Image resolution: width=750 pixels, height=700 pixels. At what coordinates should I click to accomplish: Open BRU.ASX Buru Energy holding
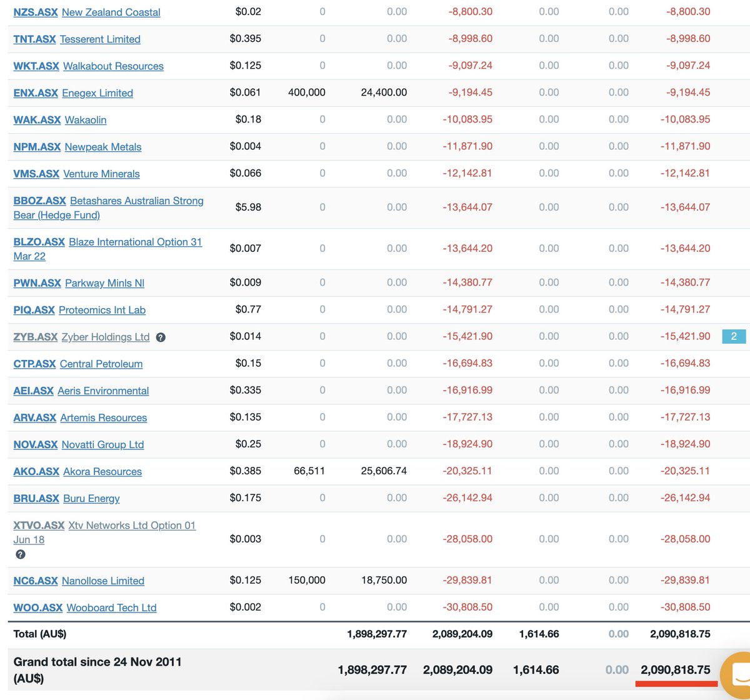66,497
